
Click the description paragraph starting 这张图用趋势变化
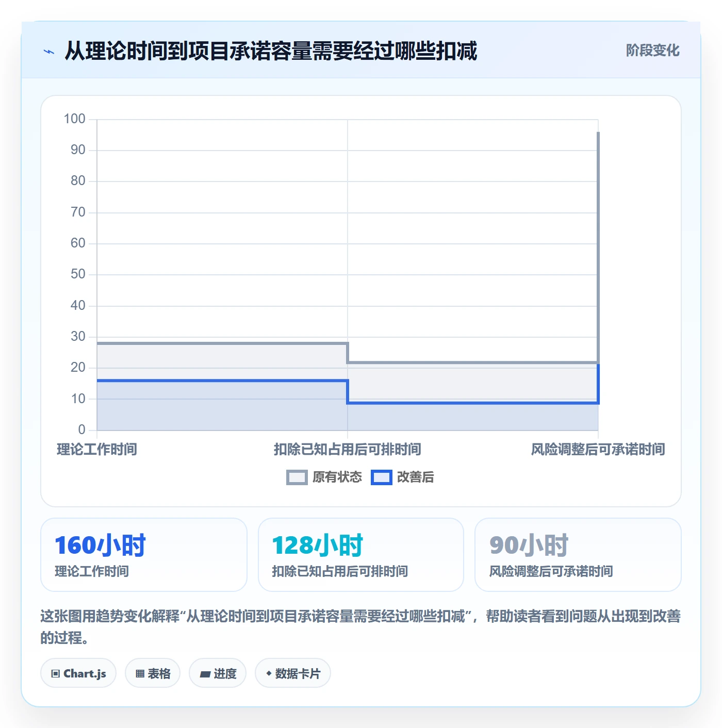360,626
